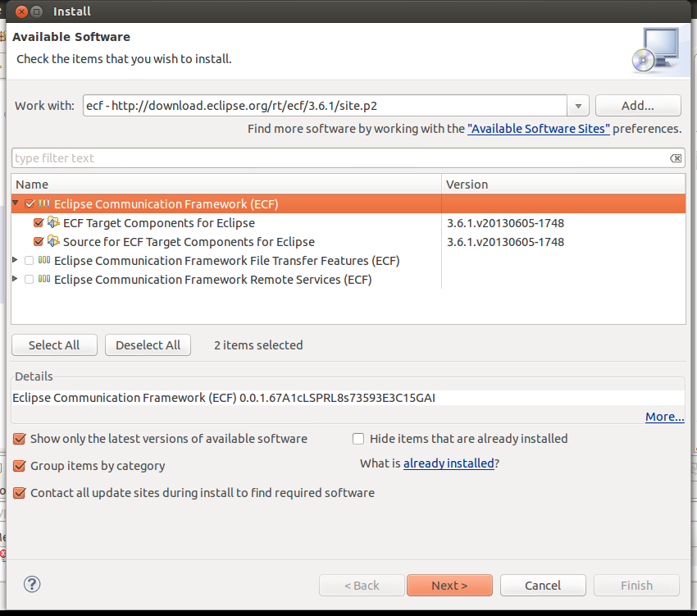Enable Hide items that are already installed
Image resolution: width=697 pixels, height=616 pixels.
[x=358, y=439]
